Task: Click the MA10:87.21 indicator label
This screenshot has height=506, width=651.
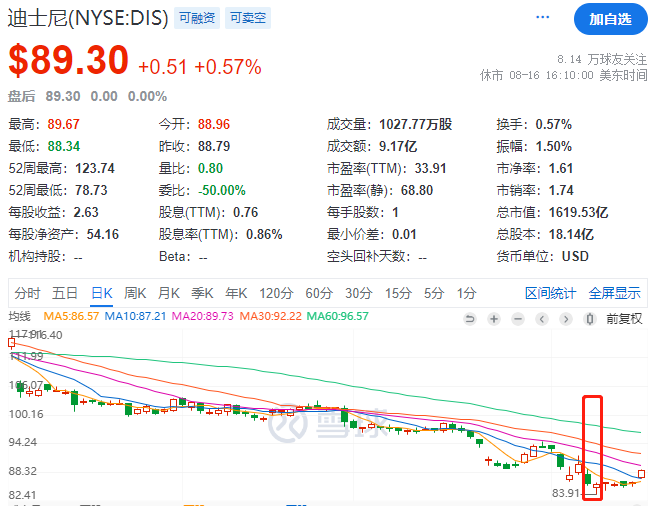Action: pos(135,316)
